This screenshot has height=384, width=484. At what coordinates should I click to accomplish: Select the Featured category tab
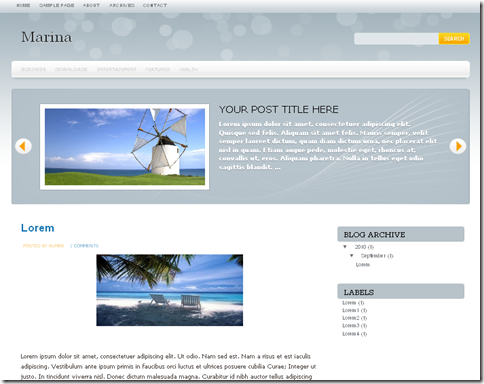pyautogui.click(x=157, y=69)
